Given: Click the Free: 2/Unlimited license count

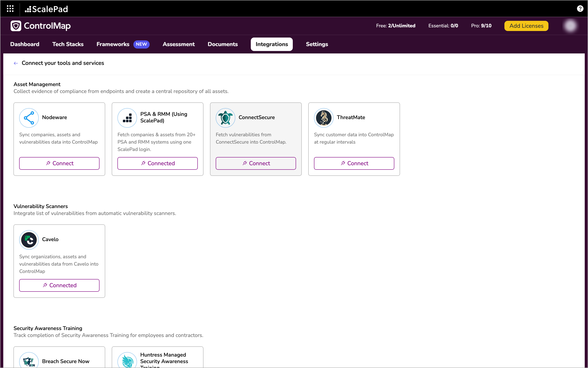Looking at the screenshot, I should point(396,26).
